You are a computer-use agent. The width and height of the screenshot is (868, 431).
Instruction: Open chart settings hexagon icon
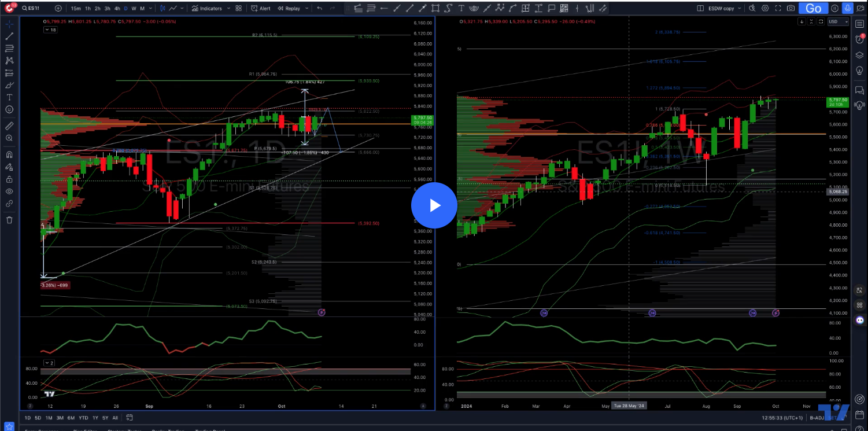pyautogui.click(x=765, y=8)
